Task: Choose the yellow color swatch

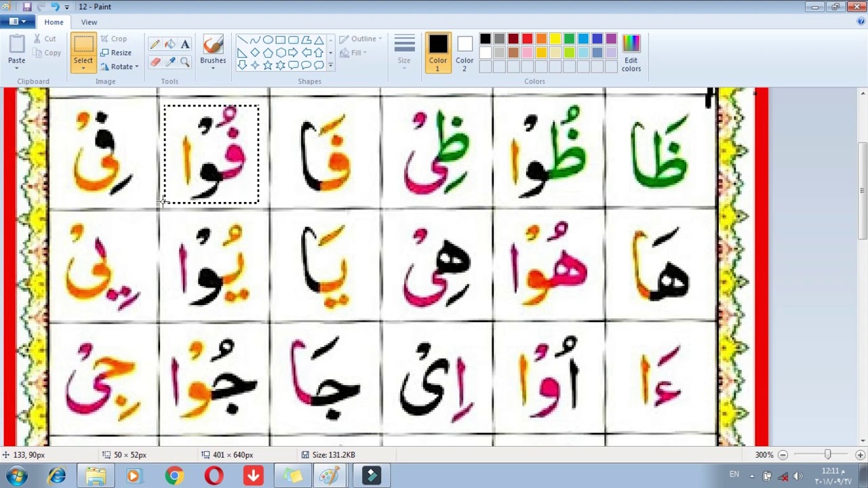Action: (555, 39)
